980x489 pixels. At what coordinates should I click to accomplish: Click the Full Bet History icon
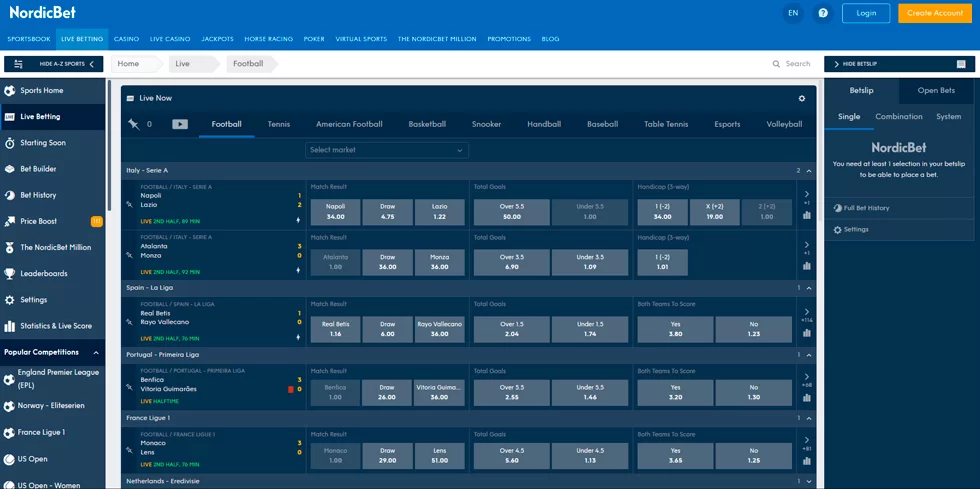838,208
